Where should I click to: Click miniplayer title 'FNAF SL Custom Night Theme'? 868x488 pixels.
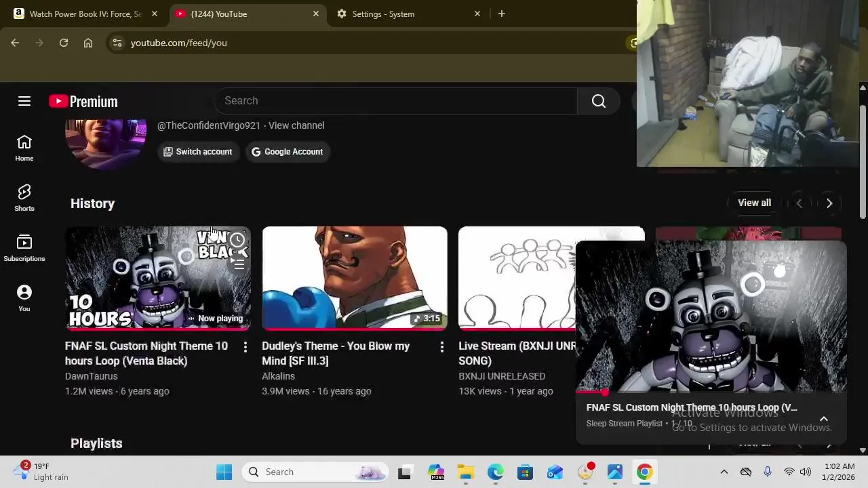pos(692,407)
